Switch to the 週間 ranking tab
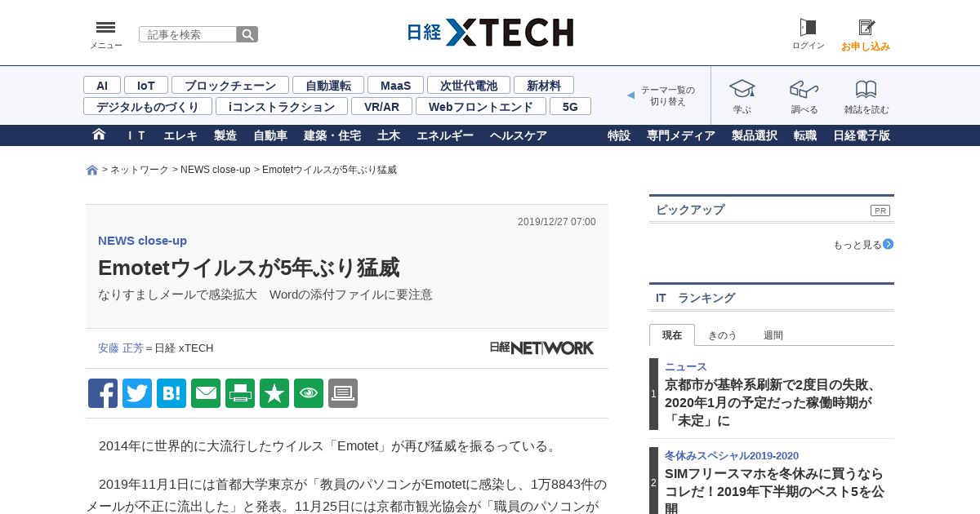This screenshot has width=980, height=514. tap(773, 335)
